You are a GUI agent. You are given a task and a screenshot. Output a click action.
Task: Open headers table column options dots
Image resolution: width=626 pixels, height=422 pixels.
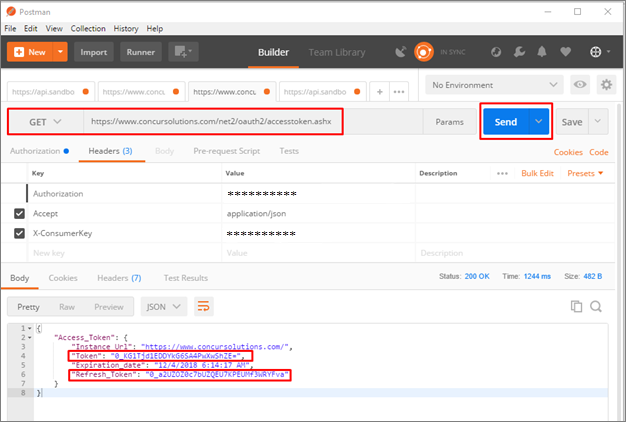(x=502, y=173)
